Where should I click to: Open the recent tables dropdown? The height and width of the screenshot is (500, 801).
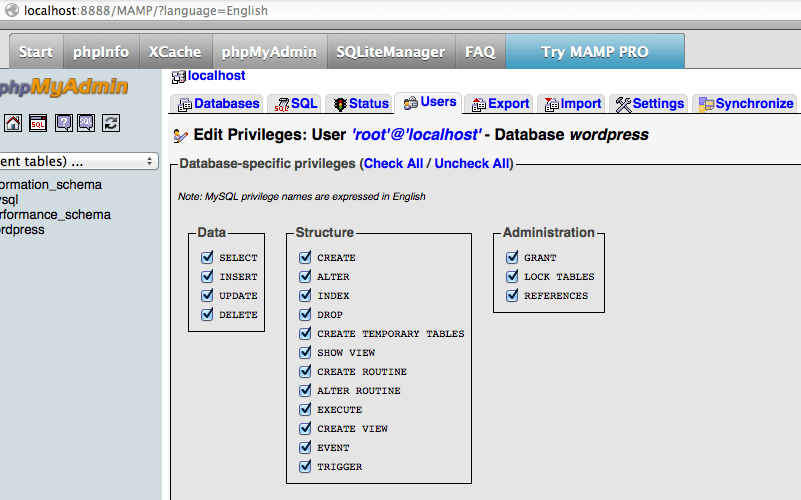[x=79, y=161]
